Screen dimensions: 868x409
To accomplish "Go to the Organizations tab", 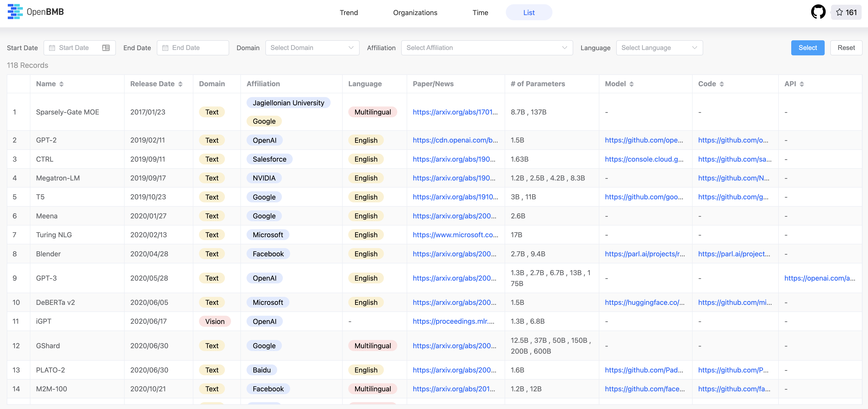I will (x=415, y=12).
